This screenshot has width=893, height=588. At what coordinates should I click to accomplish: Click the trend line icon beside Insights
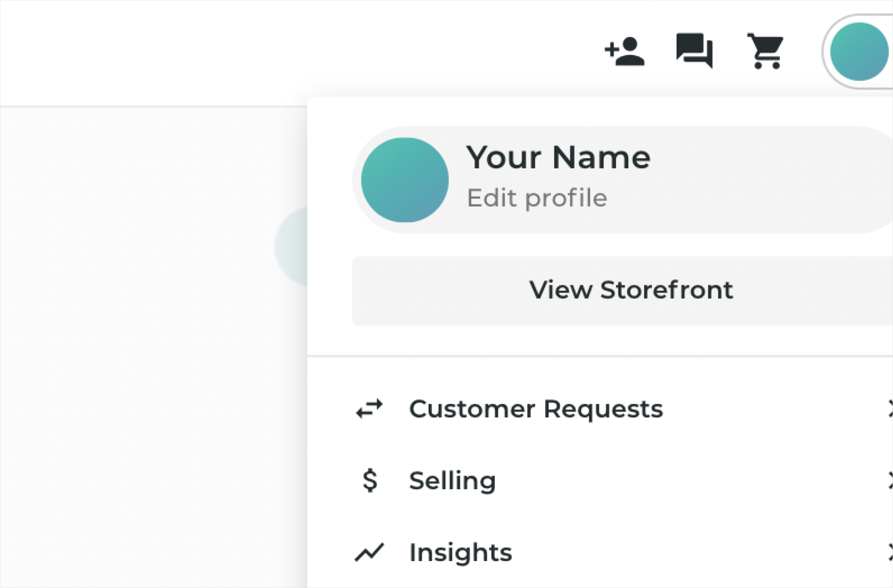pos(370,552)
